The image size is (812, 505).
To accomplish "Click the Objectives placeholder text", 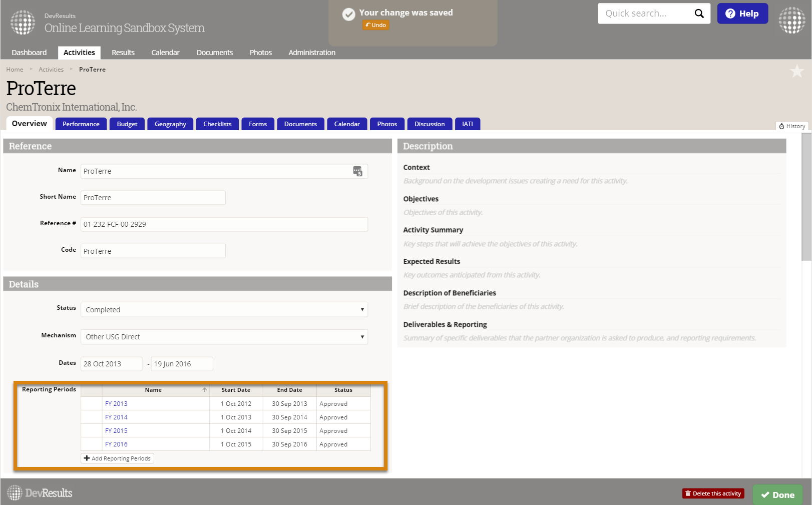I will [x=443, y=213].
